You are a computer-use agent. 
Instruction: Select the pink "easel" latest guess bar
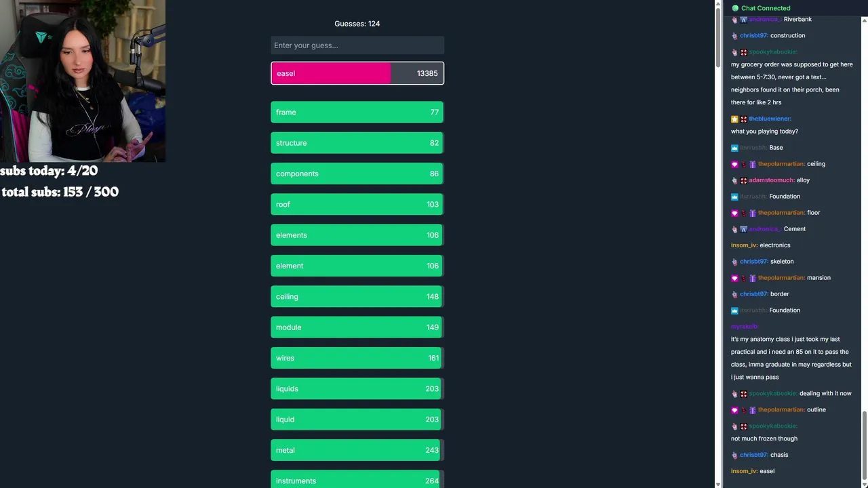coord(357,73)
